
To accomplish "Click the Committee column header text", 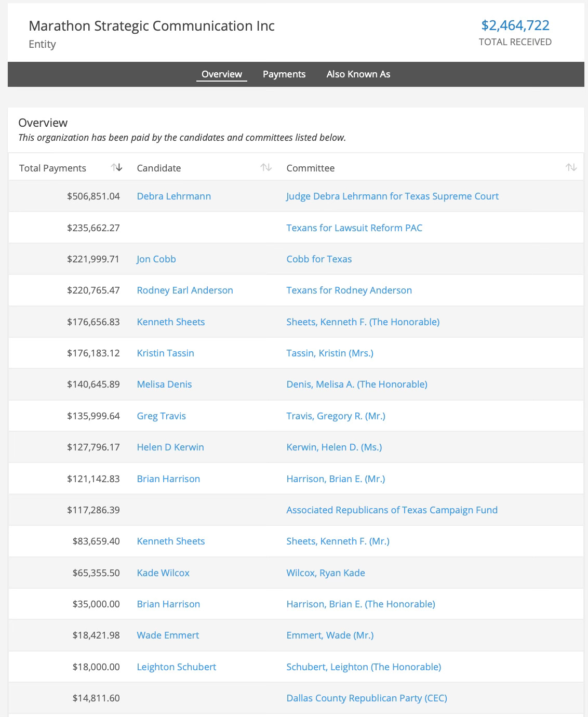I will pos(311,168).
